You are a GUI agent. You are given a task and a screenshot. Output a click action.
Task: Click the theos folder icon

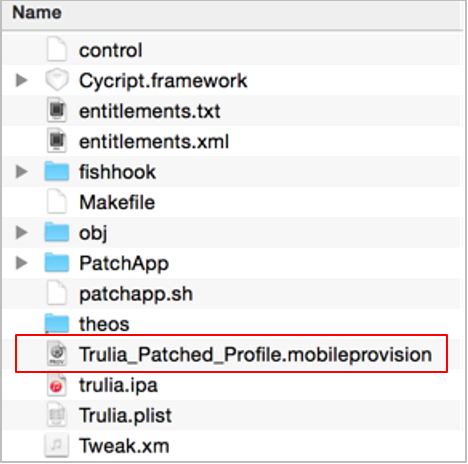click(57, 323)
